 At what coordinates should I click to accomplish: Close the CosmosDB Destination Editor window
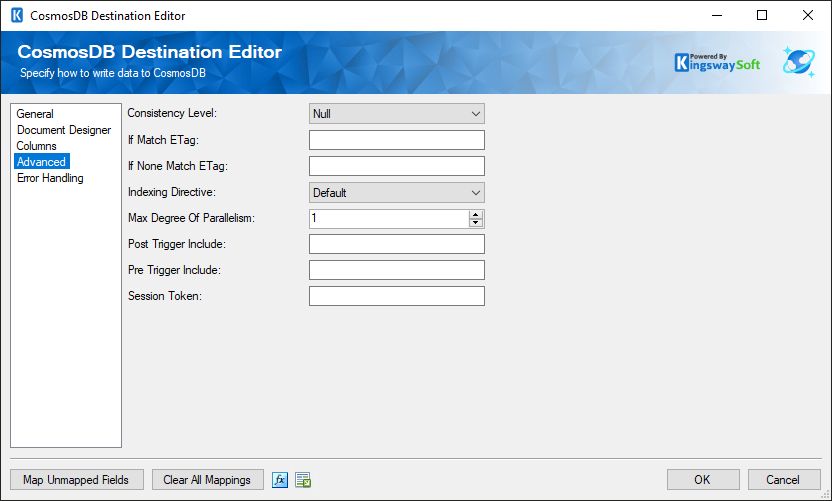coord(808,15)
